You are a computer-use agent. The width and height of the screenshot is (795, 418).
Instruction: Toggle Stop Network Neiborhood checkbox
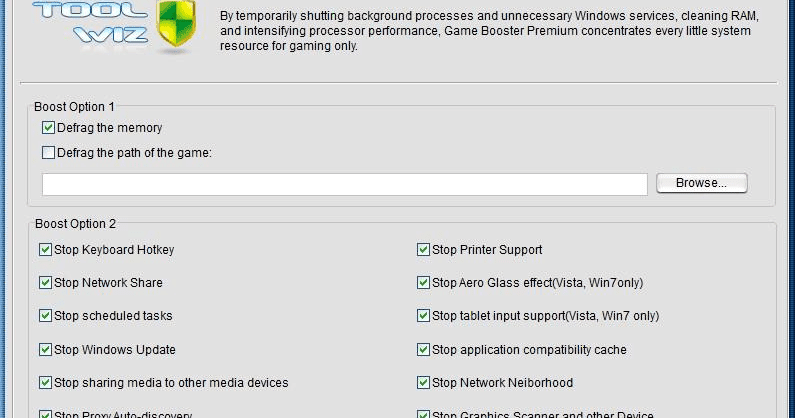click(x=423, y=382)
